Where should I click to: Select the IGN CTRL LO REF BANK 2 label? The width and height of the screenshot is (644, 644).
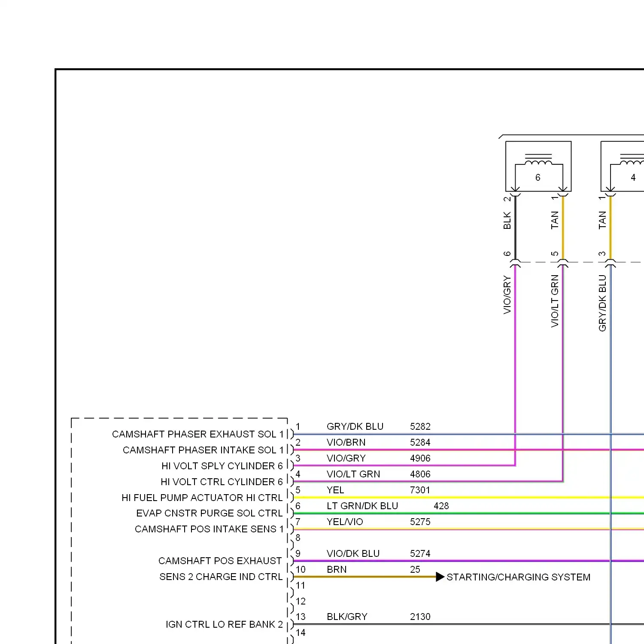click(224, 624)
